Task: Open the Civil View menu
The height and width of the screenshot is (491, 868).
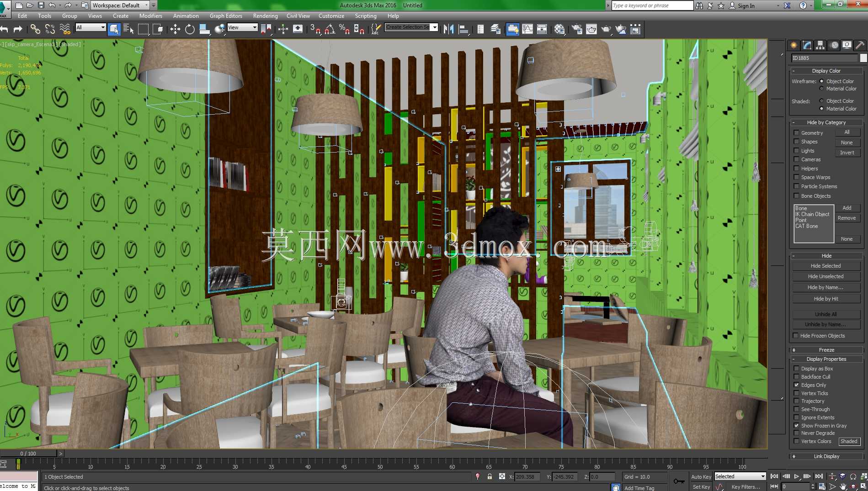Action: click(298, 16)
